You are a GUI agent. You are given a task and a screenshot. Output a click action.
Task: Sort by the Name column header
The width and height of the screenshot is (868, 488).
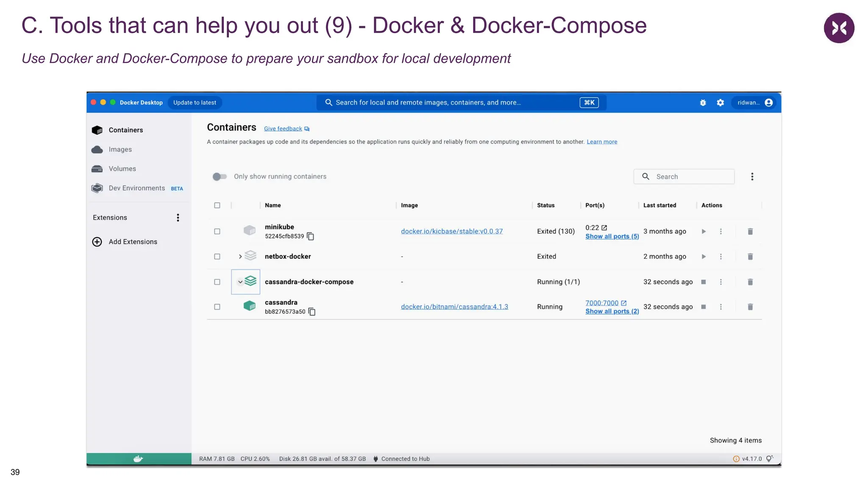tap(273, 205)
